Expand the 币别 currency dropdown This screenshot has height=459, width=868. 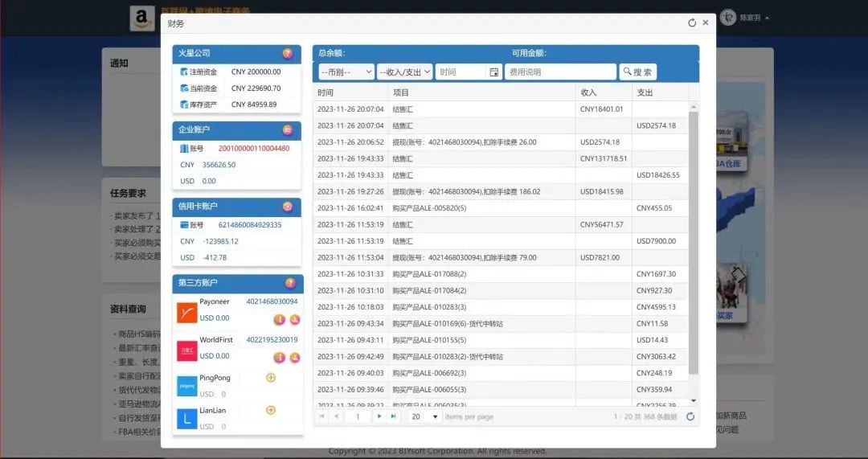click(346, 72)
